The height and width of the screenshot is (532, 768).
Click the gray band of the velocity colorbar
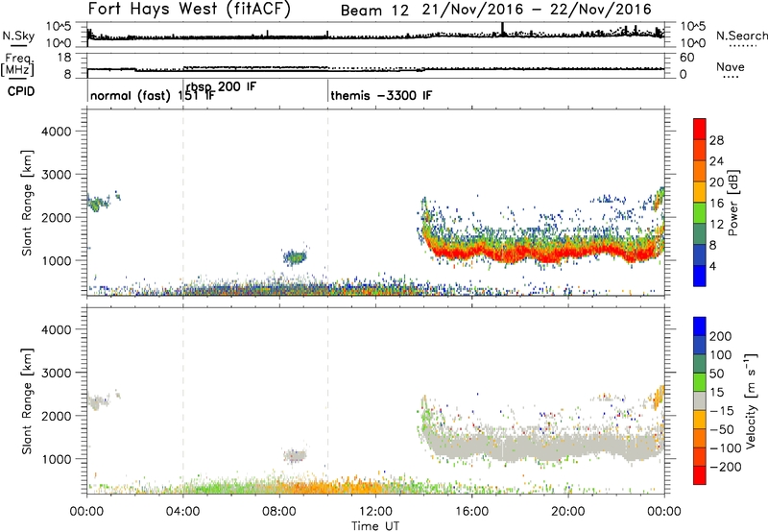tap(700, 400)
